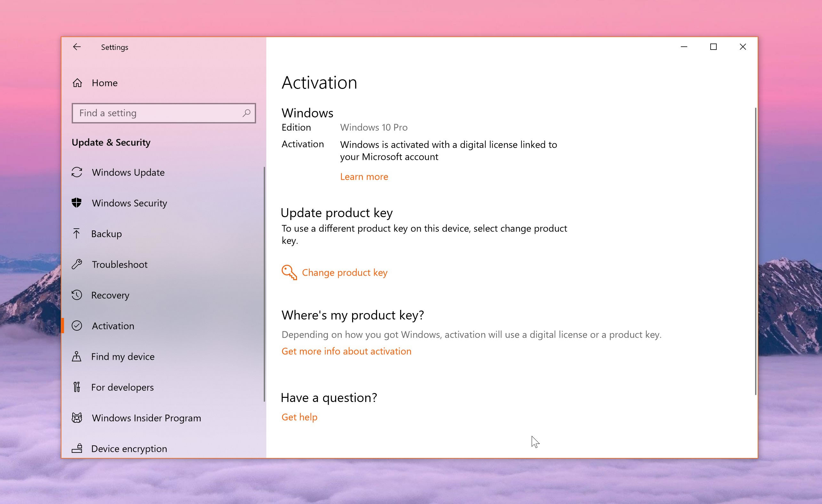Viewport: 822px width, 504px height.
Task: Click the Windows 10 Pro edition text
Action: point(374,127)
